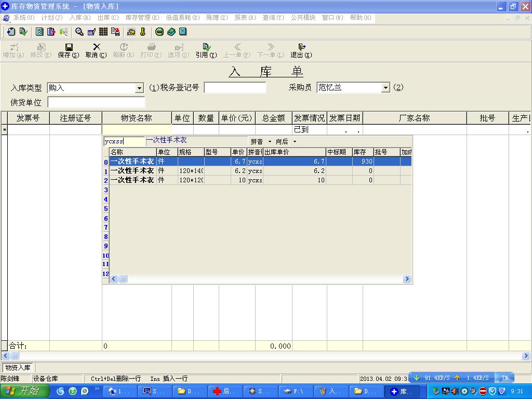Open the 库存管理(K) menu
This screenshot has width=532, height=399.
(142, 18)
